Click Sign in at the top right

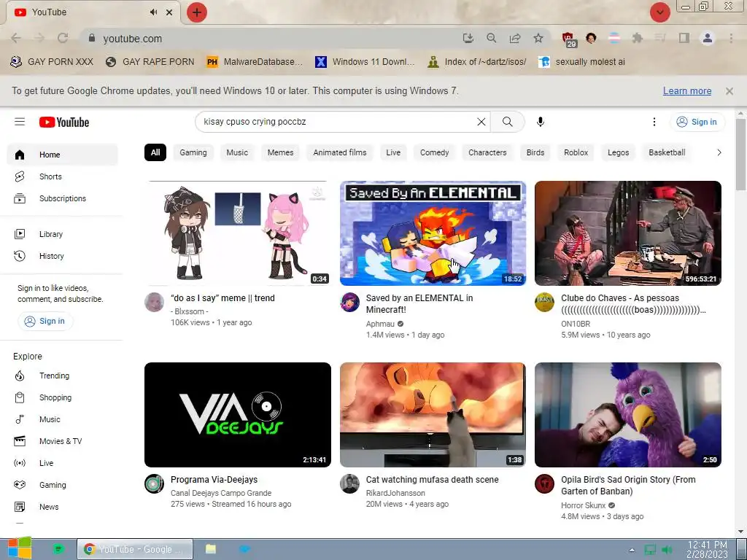(x=697, y=122)
